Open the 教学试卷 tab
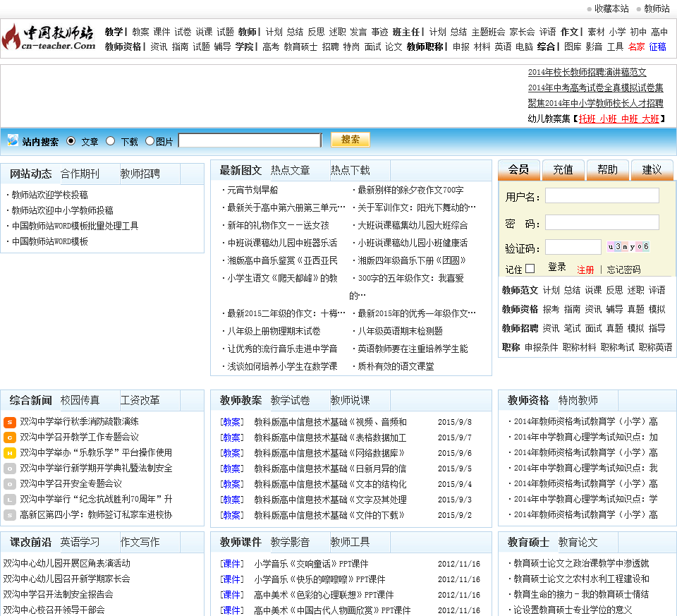 tap(290, 401)
